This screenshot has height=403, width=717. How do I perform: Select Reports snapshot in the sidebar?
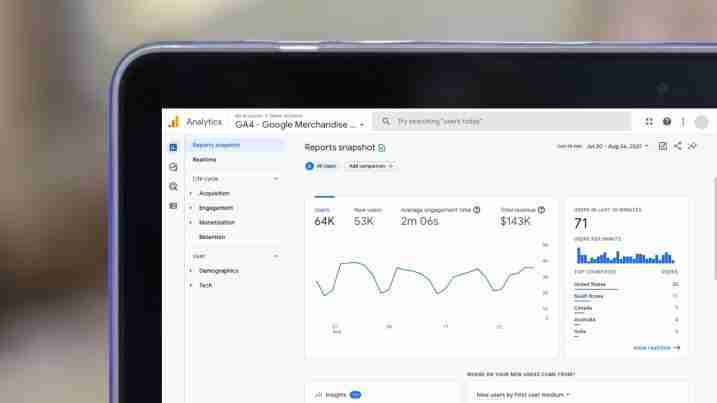point(235,145)
